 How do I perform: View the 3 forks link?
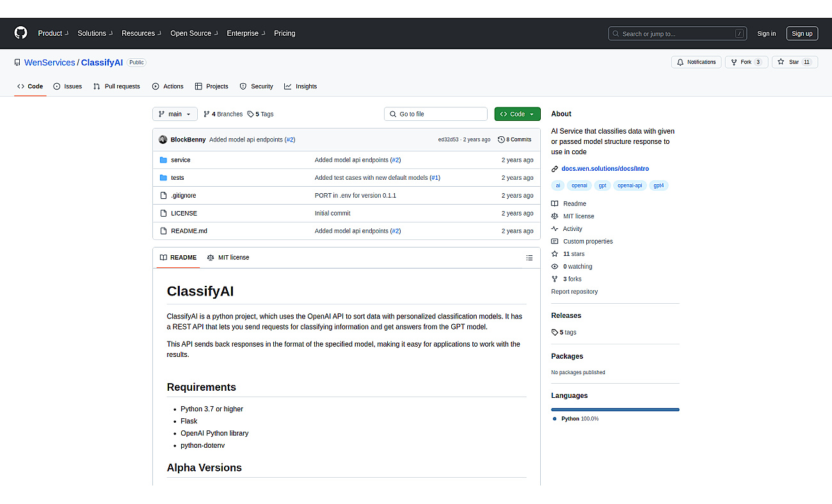pos(566,279)
